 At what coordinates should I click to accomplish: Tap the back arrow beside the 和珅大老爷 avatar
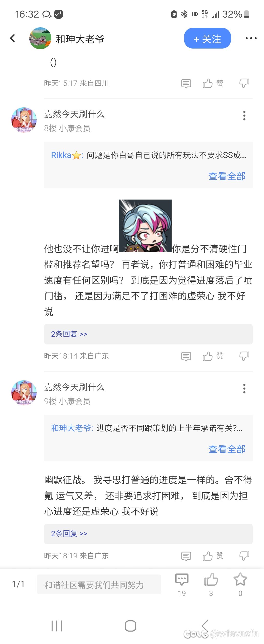12,38
